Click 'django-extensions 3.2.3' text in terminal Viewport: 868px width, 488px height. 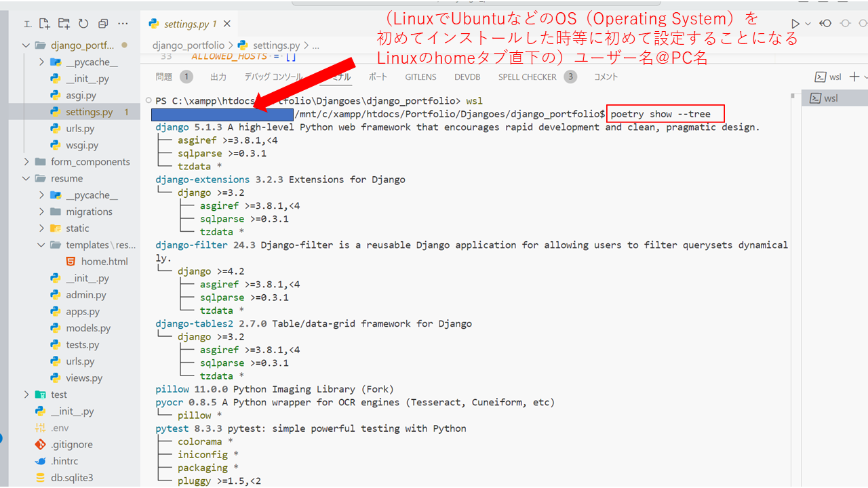coord(219,180)
